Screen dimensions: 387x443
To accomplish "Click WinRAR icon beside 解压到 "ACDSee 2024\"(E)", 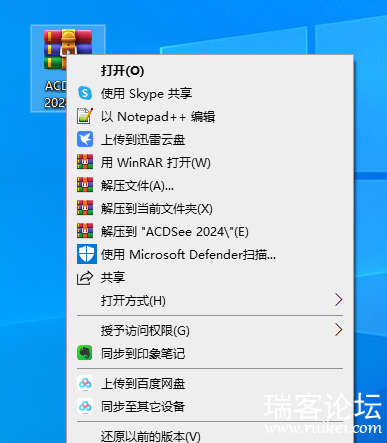I will [x=85, y=231].
